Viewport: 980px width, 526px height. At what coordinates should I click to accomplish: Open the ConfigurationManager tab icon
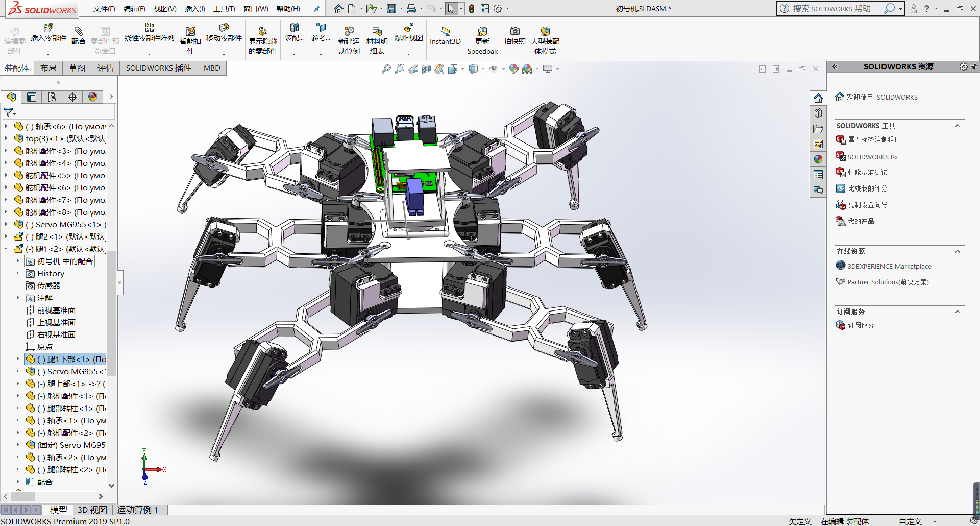pyautogui.click(x=52, y=97)
